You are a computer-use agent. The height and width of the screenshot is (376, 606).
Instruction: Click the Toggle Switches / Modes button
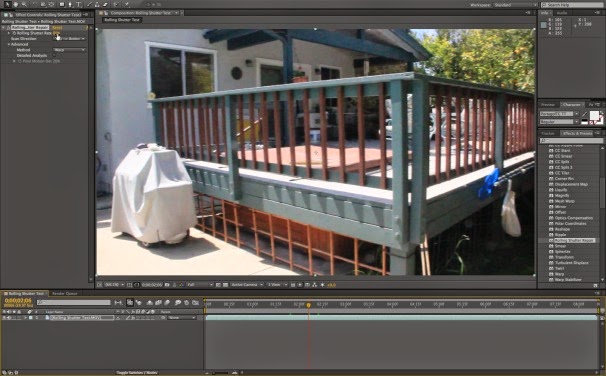pyautogui.click(x=136, y=373)
